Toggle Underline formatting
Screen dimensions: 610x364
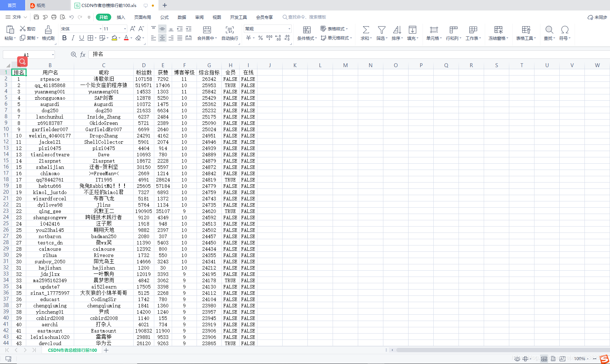tap(81, 38)
